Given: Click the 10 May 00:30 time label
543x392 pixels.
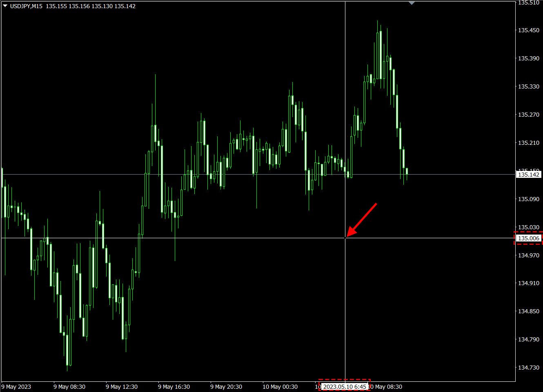Looking at the screenshot, I should 281,386.
